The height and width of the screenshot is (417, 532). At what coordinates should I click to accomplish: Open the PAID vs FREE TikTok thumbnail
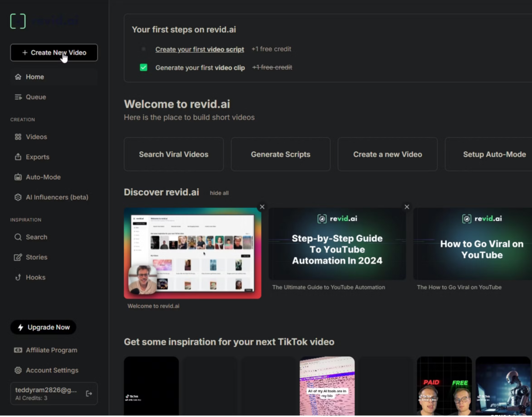(x=444, y=386)
